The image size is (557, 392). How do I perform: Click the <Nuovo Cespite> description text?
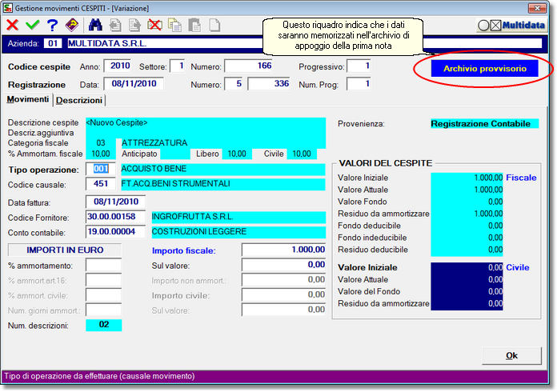pos(117,123)
